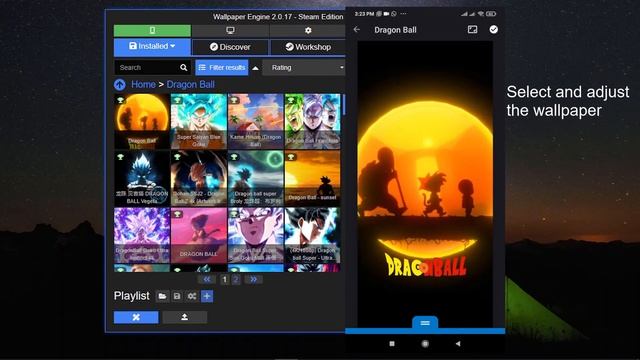Image resolution: width=640 pixels, height=360 pixels.
Task: Select page 1 in pagination
Action: [224, 280]
